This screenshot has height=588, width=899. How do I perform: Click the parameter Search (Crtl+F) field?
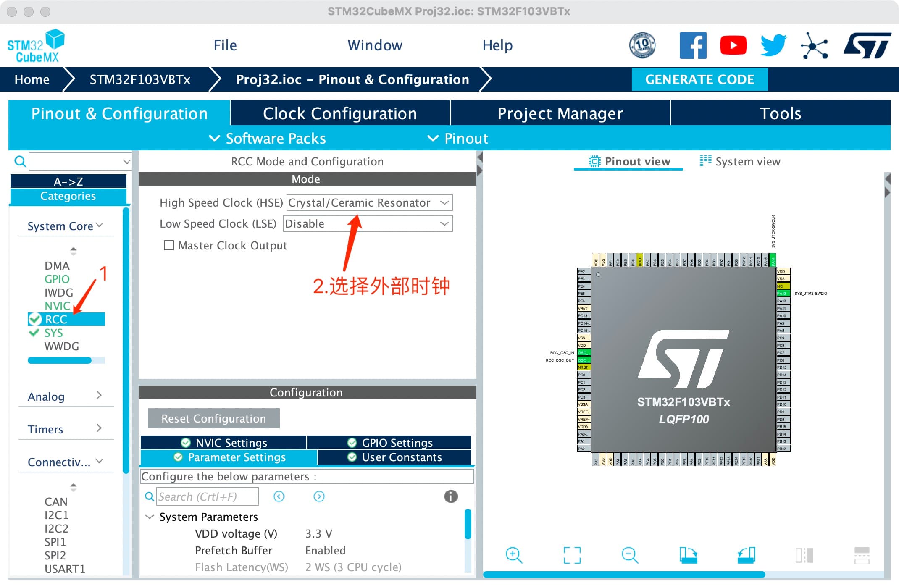pos(207,496)
